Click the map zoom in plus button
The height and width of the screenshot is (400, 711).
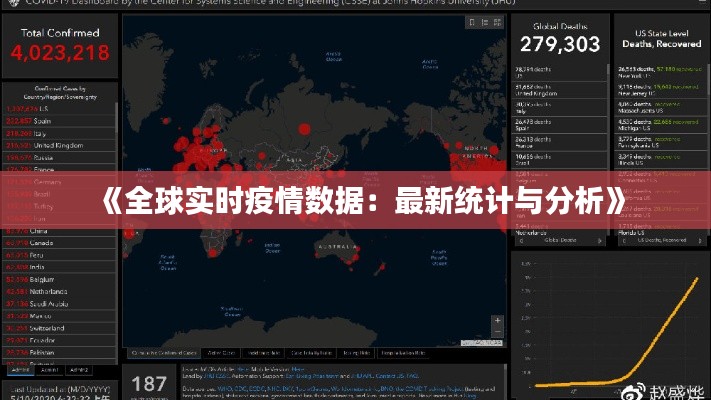[x=497, y=319]
